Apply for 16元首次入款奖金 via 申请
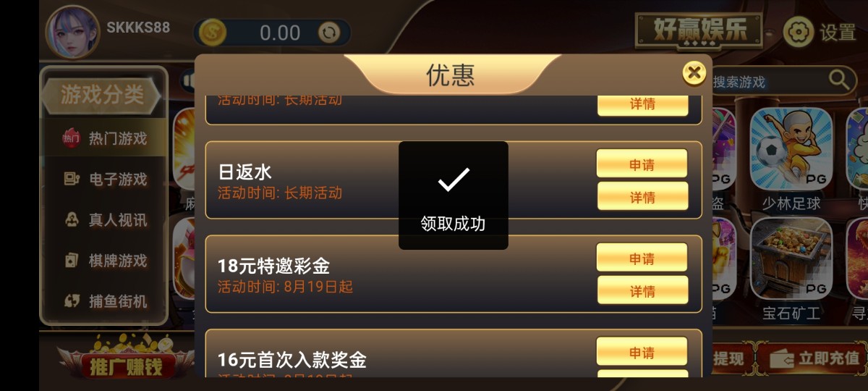The image size is (868, 391). tap(642, 352)
